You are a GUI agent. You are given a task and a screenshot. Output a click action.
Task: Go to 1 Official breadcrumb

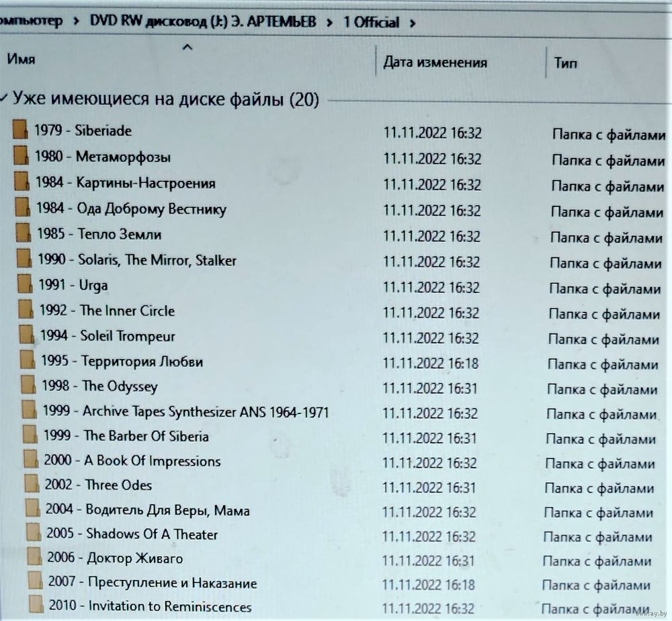371,22
